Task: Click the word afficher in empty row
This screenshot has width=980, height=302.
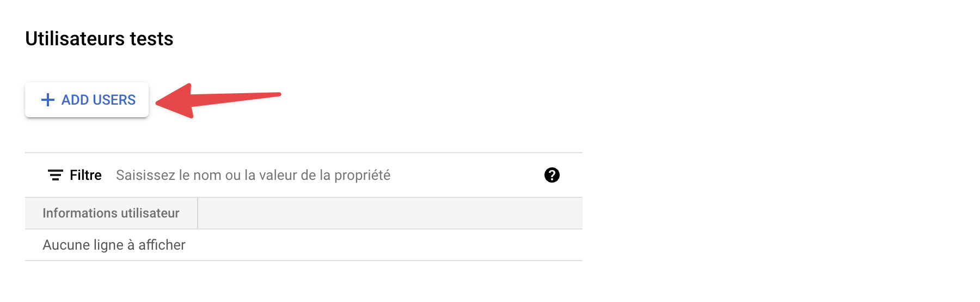Action: pos(162,245)
